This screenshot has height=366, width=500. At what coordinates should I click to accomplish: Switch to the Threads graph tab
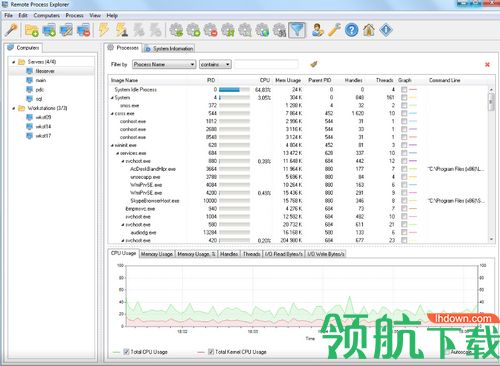251,254
